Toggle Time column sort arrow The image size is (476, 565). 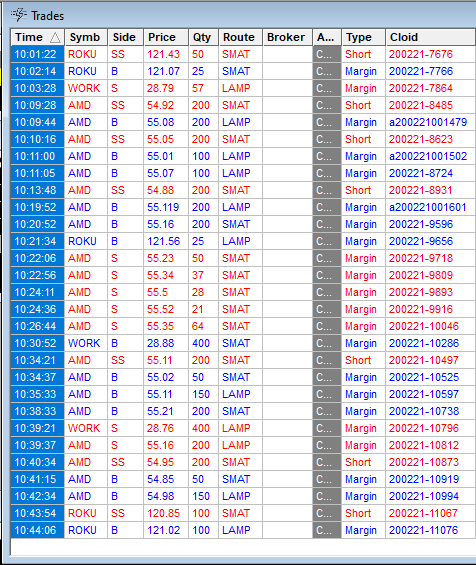click(55, 37)
